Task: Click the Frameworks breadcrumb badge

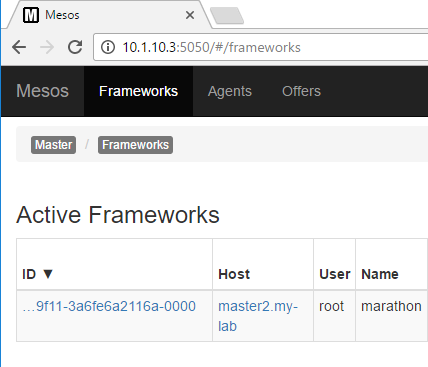Action: [x=135, y=145]
